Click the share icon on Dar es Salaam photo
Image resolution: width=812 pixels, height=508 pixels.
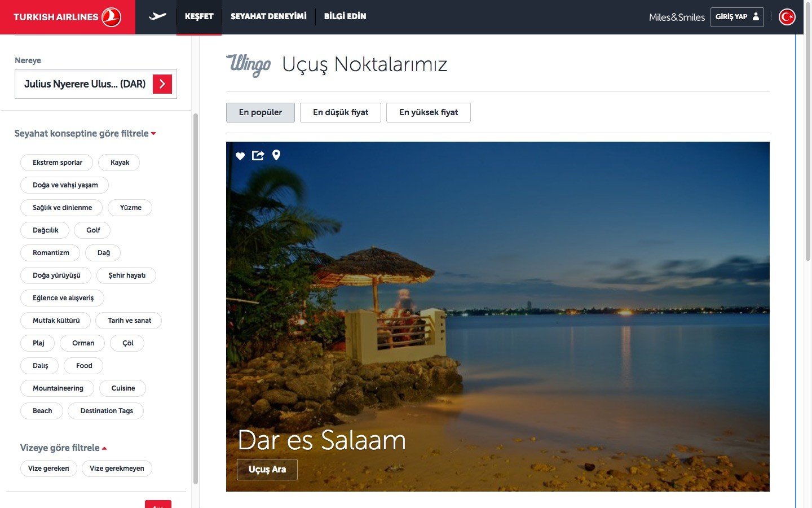258,155
